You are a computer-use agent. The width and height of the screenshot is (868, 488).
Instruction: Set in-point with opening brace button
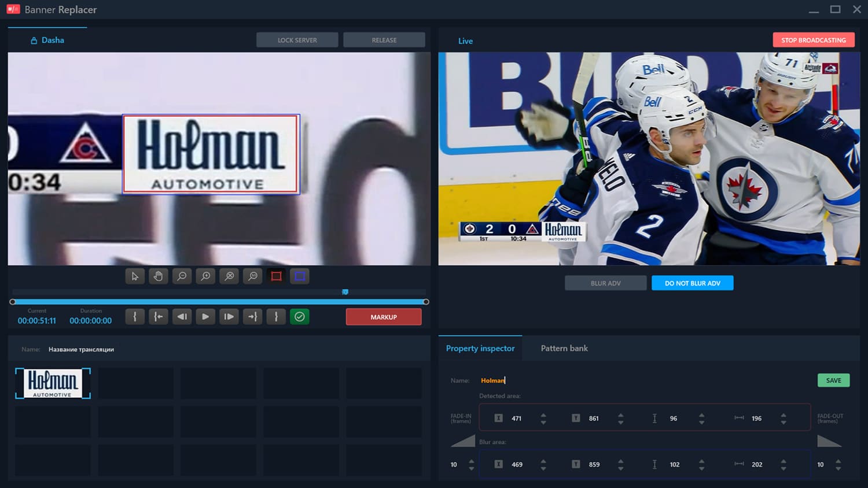[135, 317]
